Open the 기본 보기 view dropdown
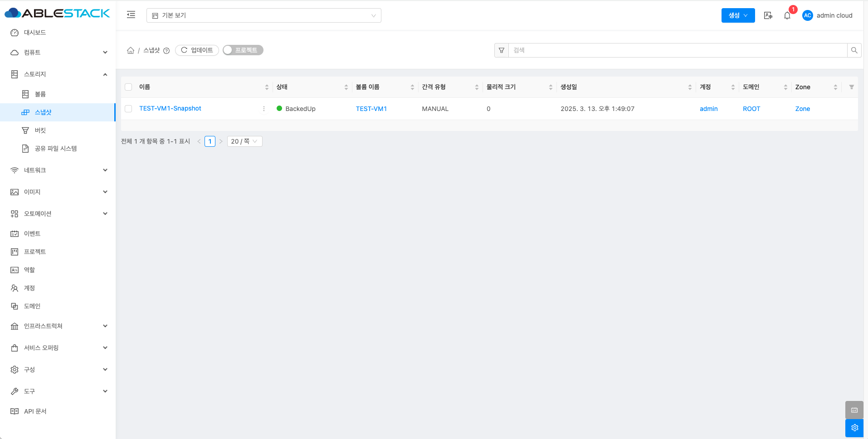Viewport: 868px width, 439px height. click(263, 15)
